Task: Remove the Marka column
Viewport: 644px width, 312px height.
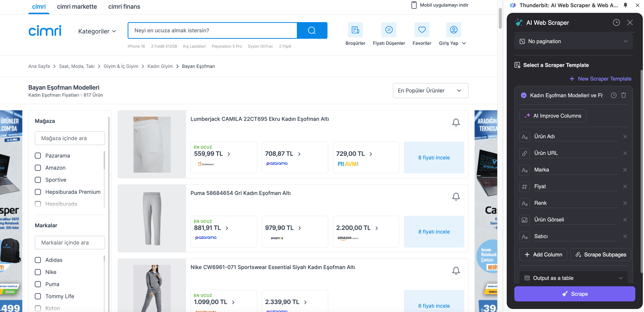Action: (625, 170)
